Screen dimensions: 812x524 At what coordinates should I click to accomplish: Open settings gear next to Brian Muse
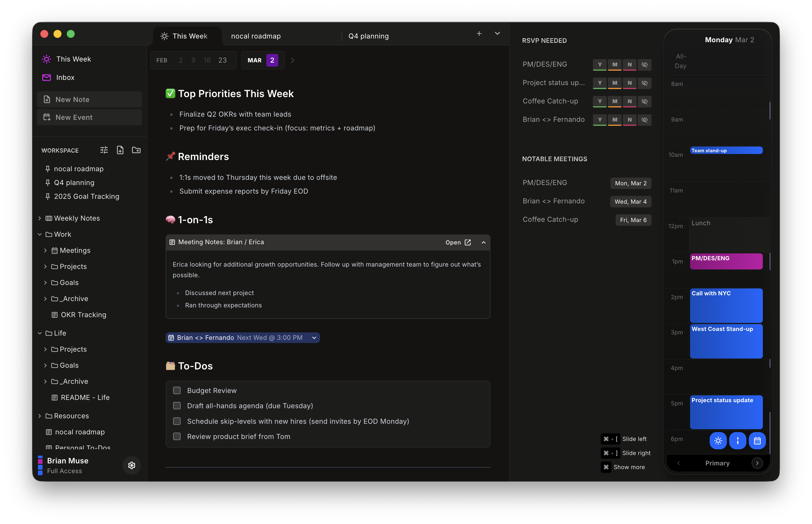click(131, 465)
